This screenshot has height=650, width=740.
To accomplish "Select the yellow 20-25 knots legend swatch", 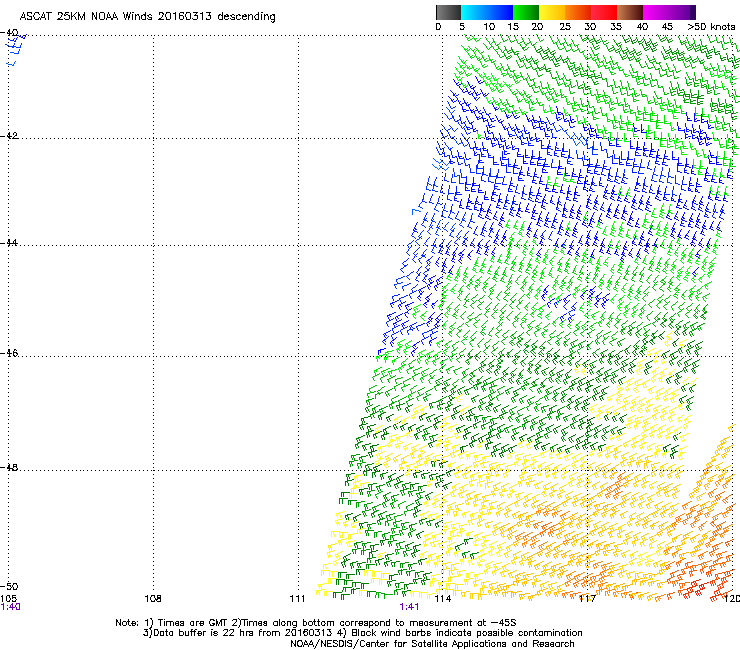I will pos(552,12).
